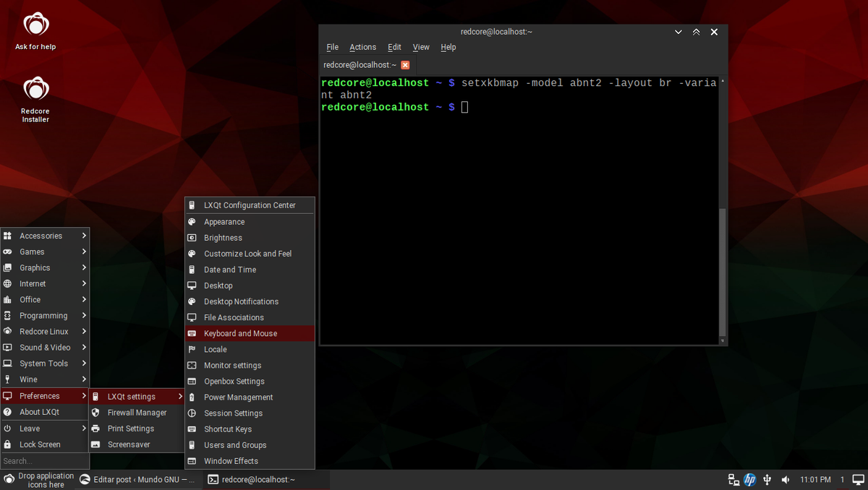Open Shortcut Keys entry
The width and height of the screenshot is (868, 490).
click(250, 429)
